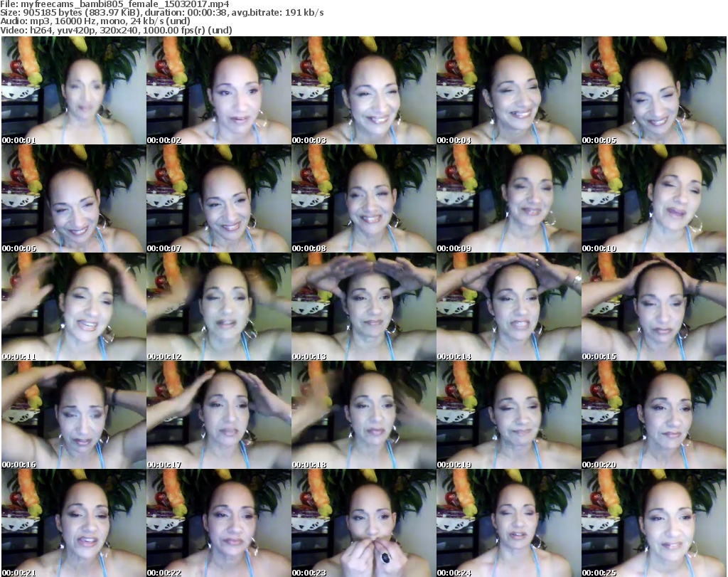Select the thumbnail frame stamped 00:00:01
The image size is (728, 577).
[x=73, y=90]
